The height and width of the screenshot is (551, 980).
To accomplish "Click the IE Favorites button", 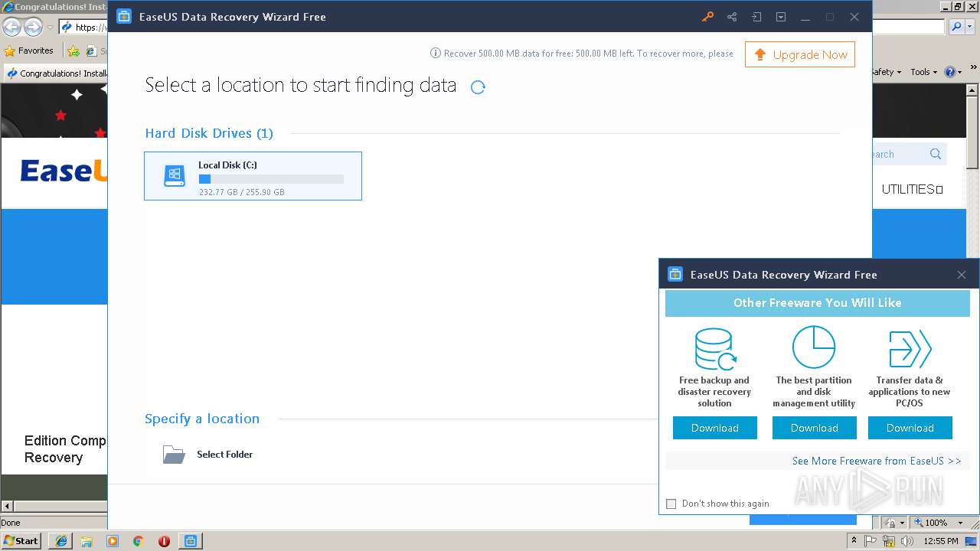I will tap(29, 51).
